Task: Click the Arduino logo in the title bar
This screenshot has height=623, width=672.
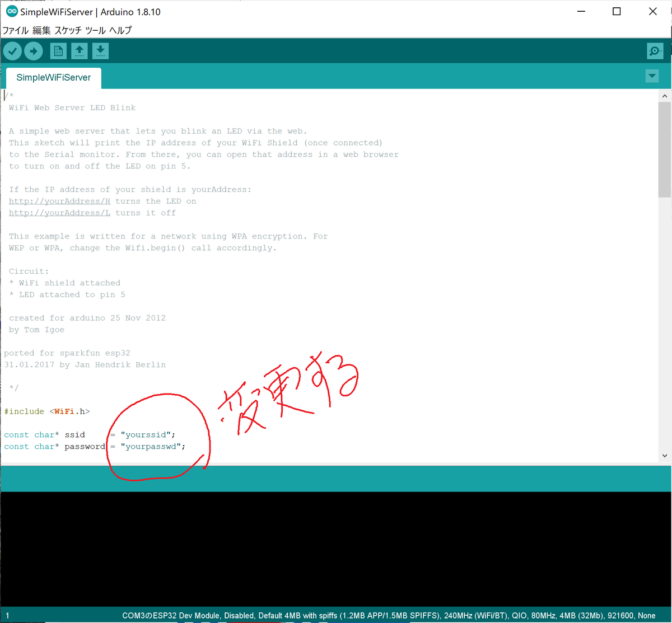Action: click(x=12, y=11)
